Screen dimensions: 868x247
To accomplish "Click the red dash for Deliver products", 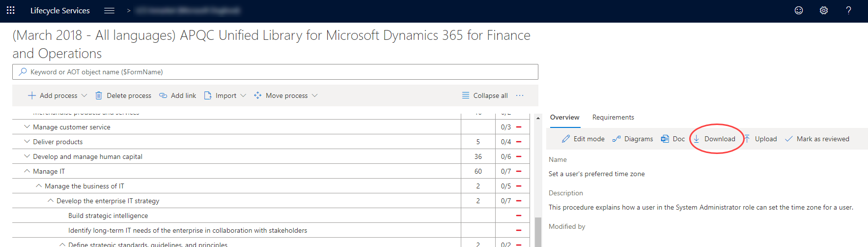I will coord(519,142).
